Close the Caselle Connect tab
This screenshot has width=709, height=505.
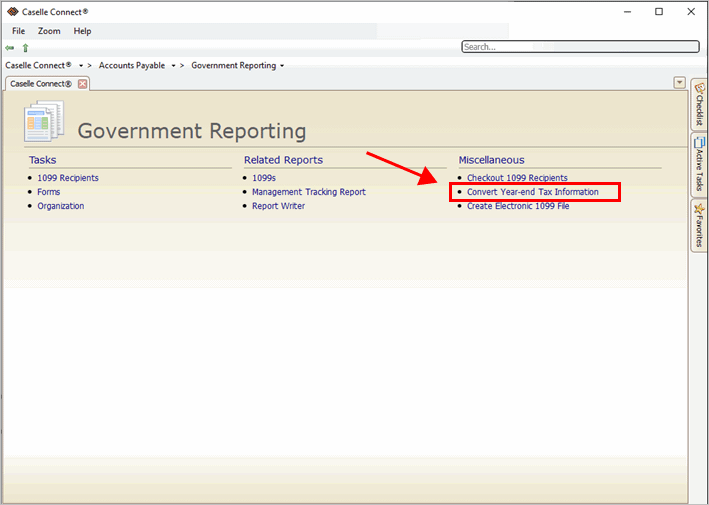point(83,84)
